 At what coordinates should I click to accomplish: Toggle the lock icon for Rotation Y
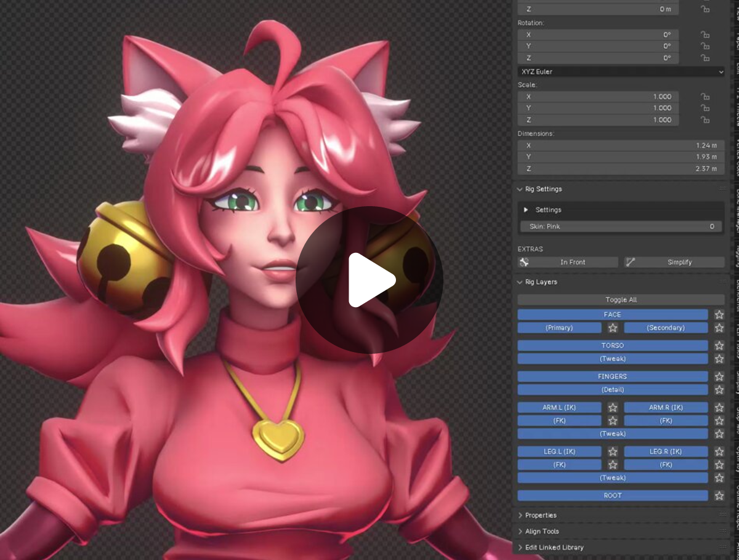coord(705,46)
